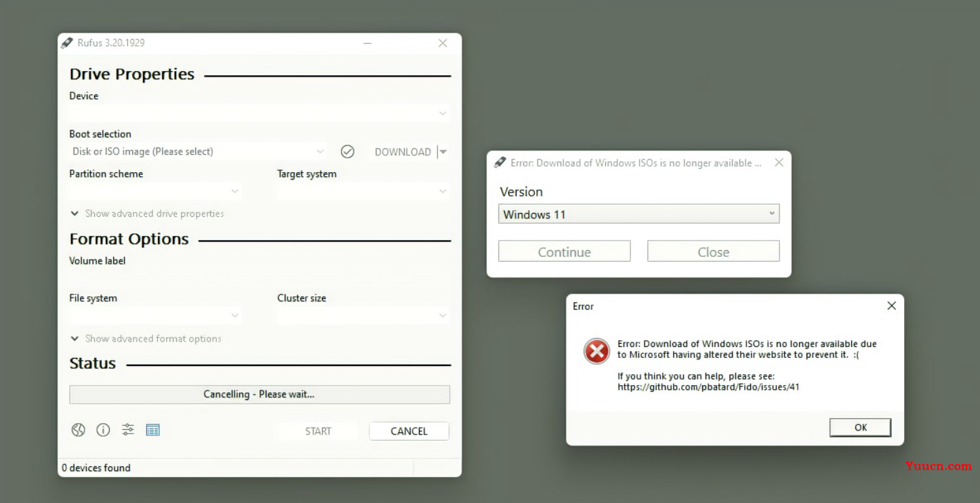The image size is (980, 503).
Task: Click the Drive Properties heading
Action: tap(132, 75)
